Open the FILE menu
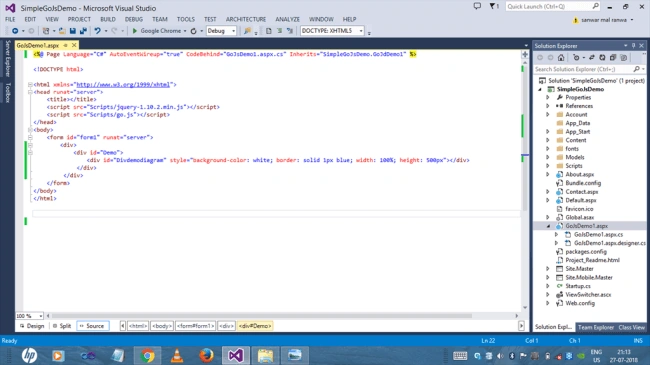 (10, 19)
